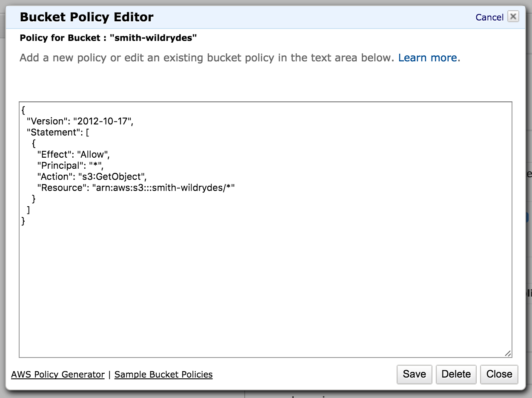532x398 pixels.
Task: Open the Learn more link
Action: coord(427,58)
